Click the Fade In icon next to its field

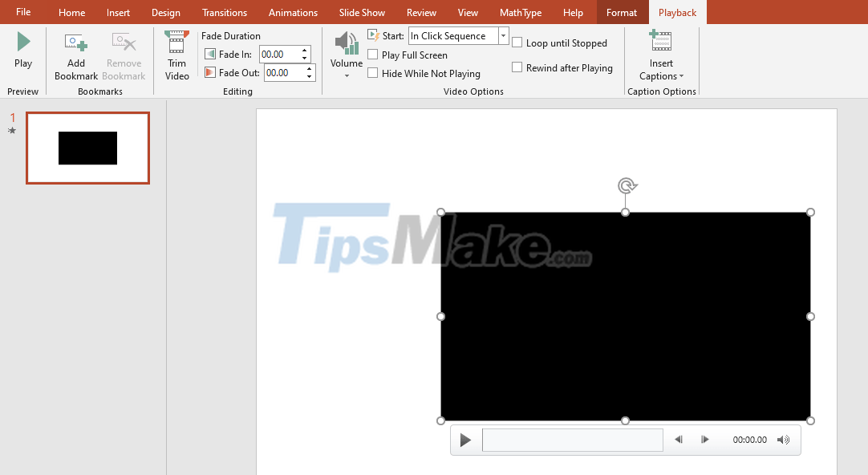click(210, 54)
